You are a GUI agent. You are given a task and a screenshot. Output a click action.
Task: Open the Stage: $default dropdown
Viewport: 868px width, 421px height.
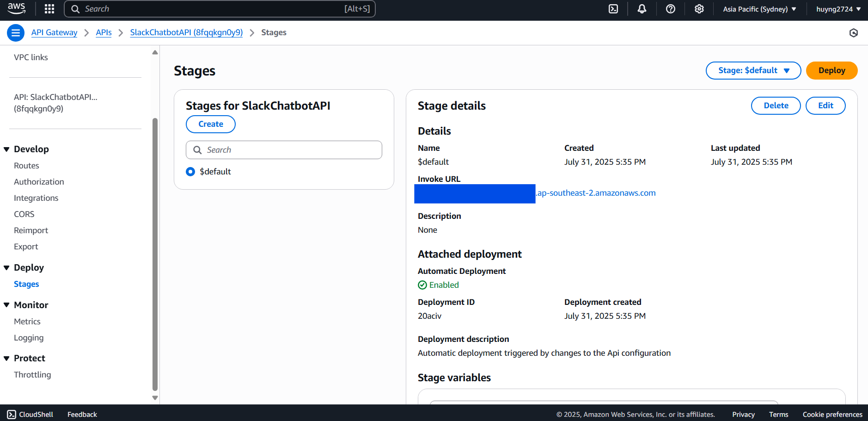(x=753, y=70)
